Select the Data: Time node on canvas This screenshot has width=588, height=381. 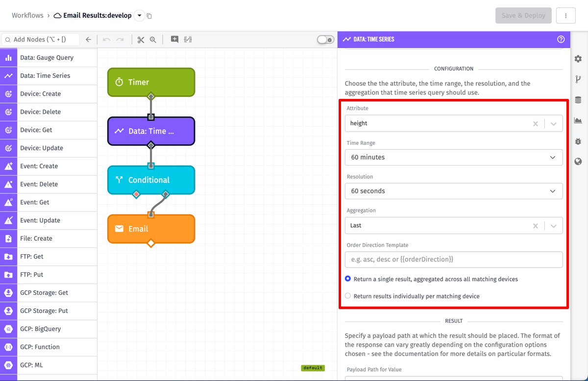(x=151, y=131)
